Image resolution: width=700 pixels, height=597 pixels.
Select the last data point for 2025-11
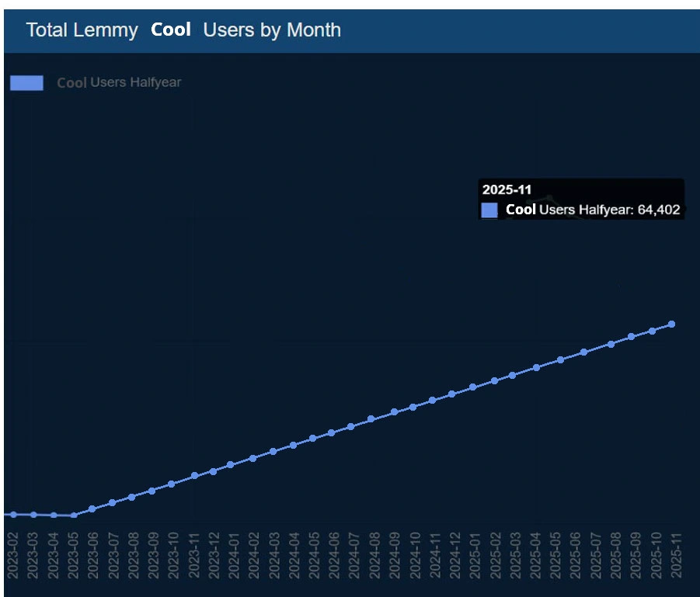pyautogui.click(x=671, y=324)
